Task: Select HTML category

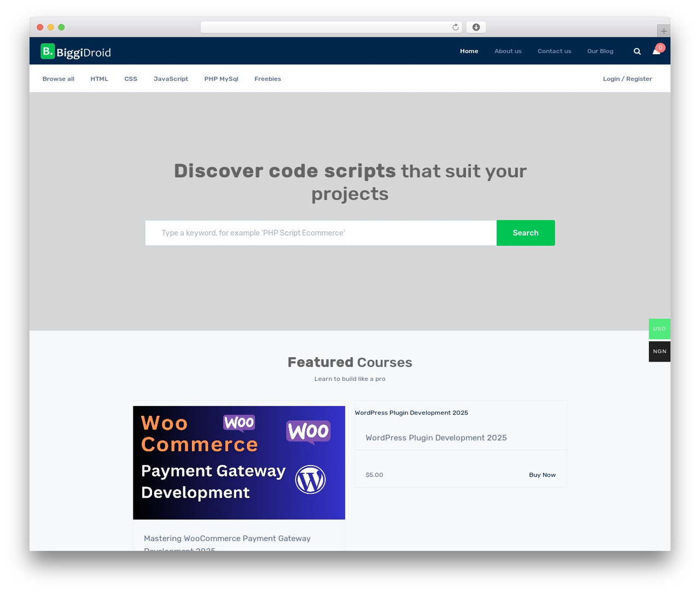Action: click(x=100, y=79)
